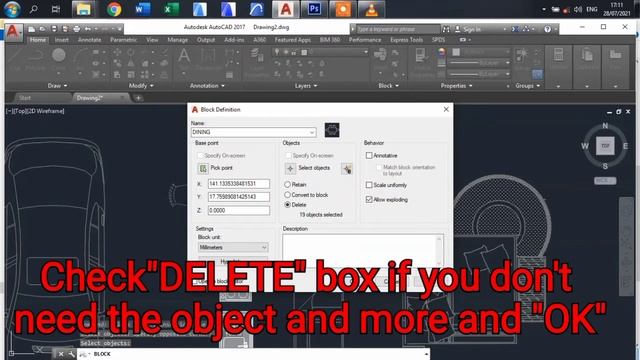Open File Explorer from the taskbar
640x360 pixels.
(x=84, y=9)
